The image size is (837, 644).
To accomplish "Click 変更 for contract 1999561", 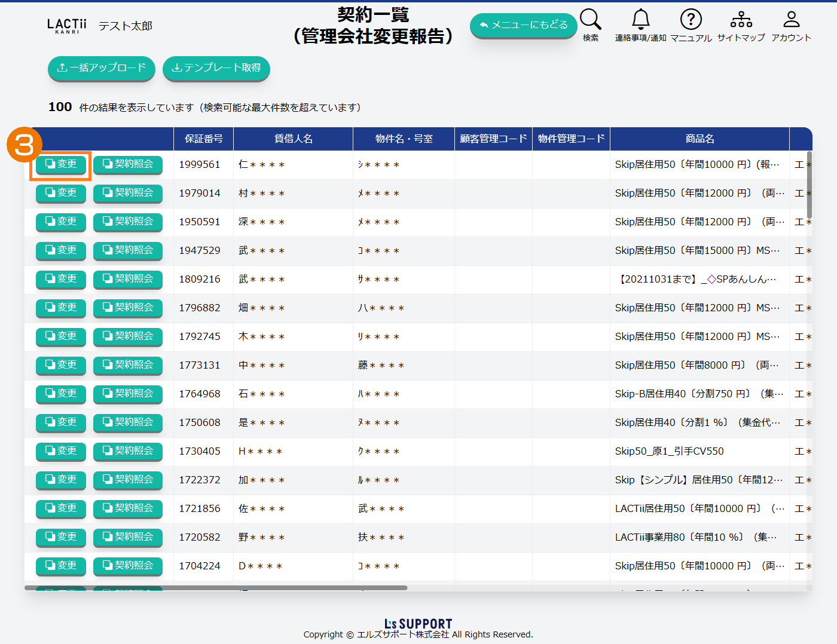I will point(61,164).
